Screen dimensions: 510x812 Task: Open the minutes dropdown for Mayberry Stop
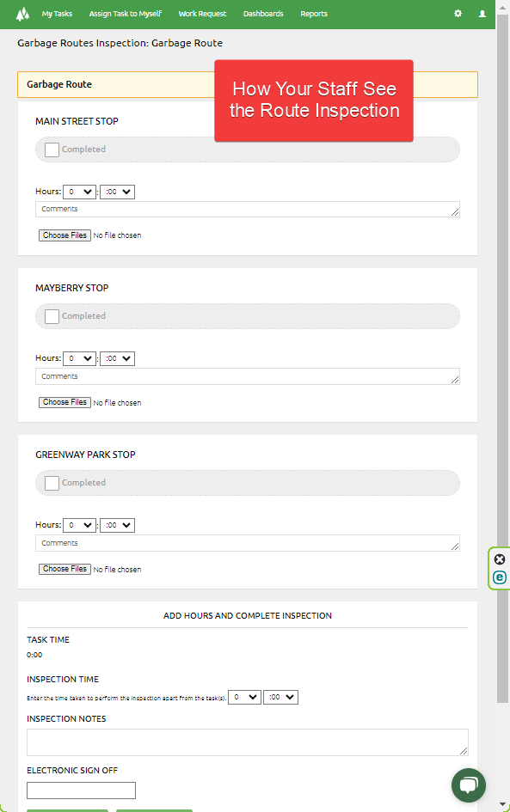(x=117, y=357)
